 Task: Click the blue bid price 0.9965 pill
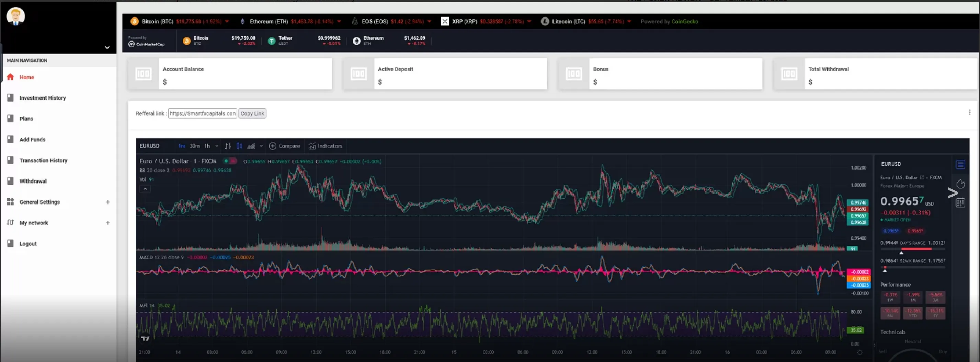[891, 231]
